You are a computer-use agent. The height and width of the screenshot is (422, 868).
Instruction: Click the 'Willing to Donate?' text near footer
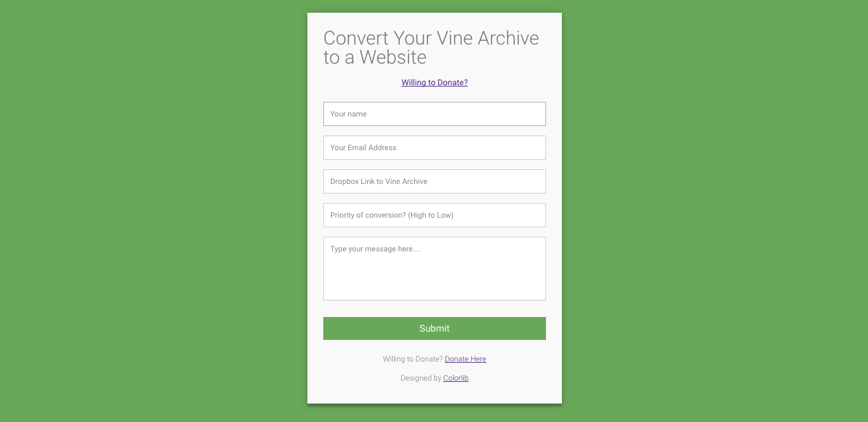pos(413,359)
